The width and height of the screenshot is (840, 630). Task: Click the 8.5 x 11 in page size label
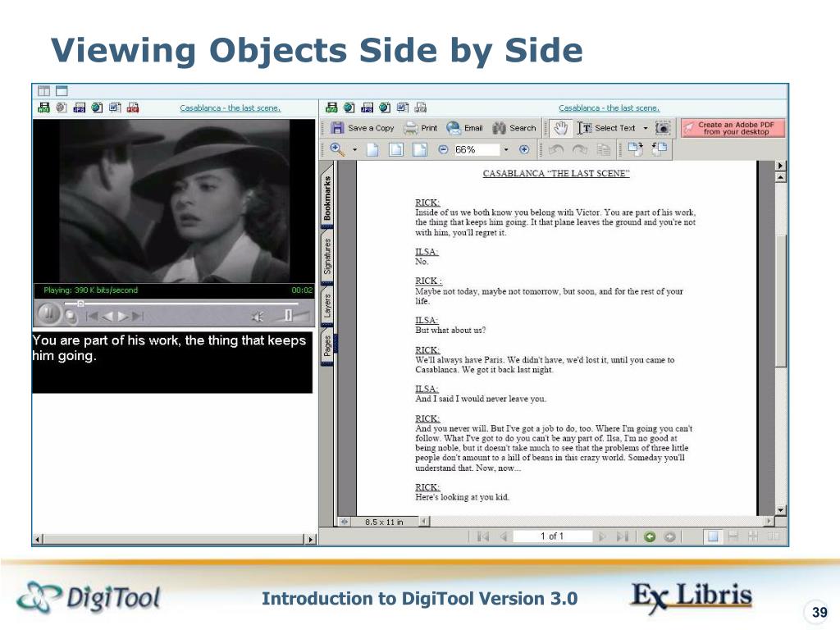pos(384,522)
